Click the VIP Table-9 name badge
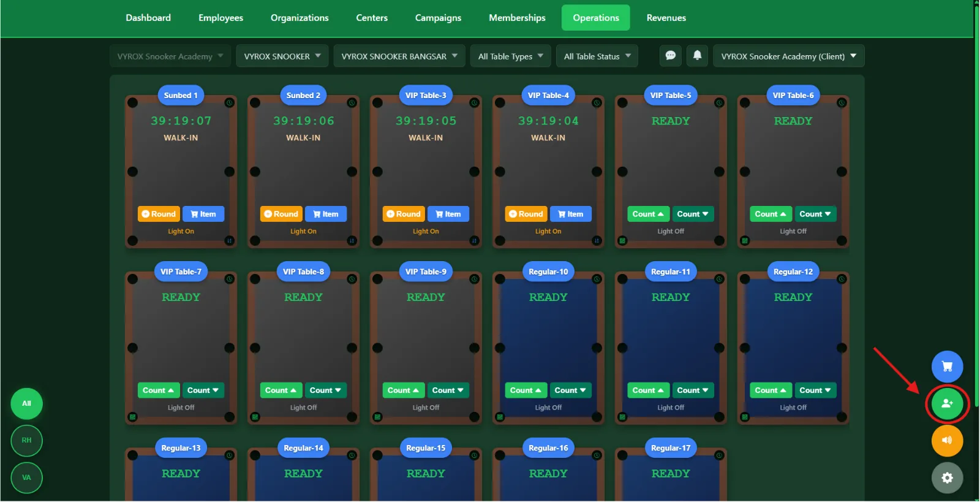This screenshot has height=502, width=980. (426, 272)
